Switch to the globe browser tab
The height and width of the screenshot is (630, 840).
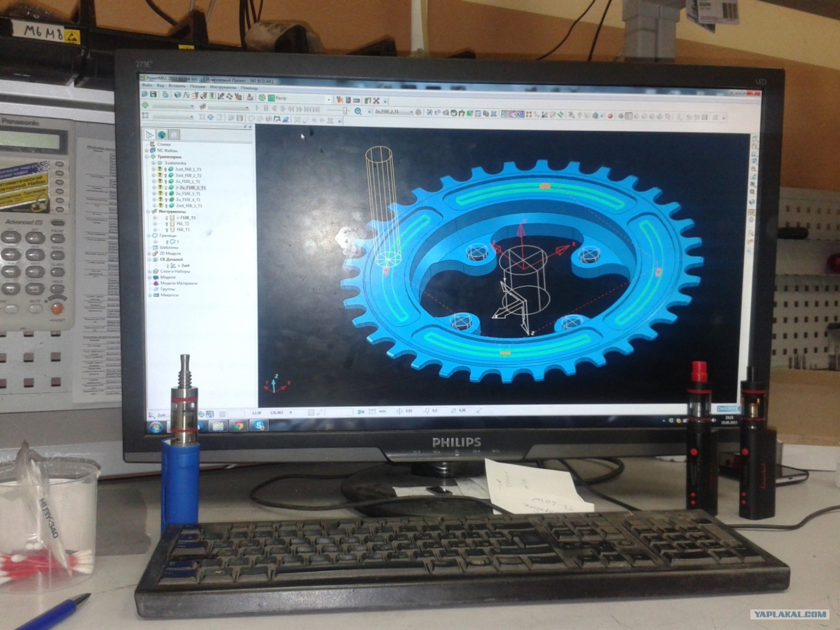click(162, 134)
